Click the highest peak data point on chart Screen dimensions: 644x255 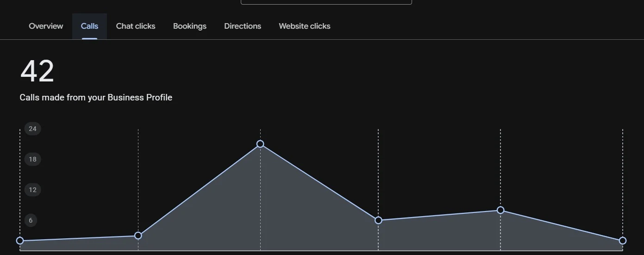coord(260,144)
